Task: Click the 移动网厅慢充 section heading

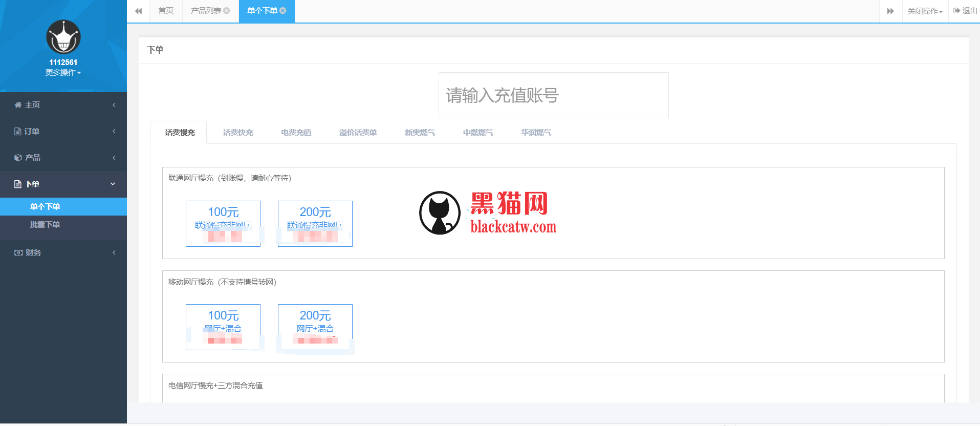Action: pos(222,282)
